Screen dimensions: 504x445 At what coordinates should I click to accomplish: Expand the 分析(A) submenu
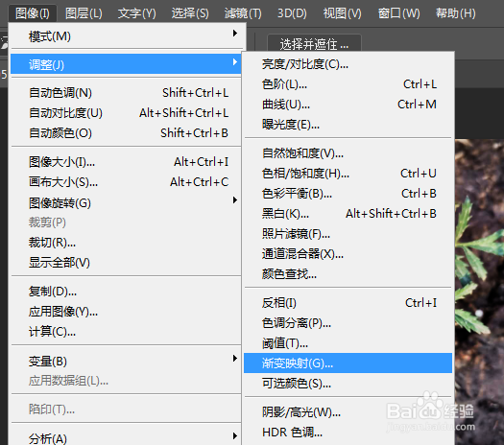tap(126, 437)
